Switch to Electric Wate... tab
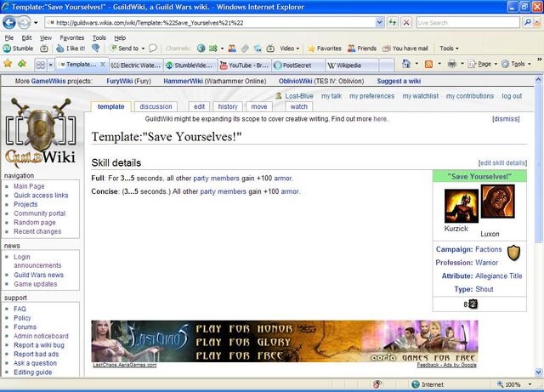Screen dimensions: 544x392 pos(136,65)
